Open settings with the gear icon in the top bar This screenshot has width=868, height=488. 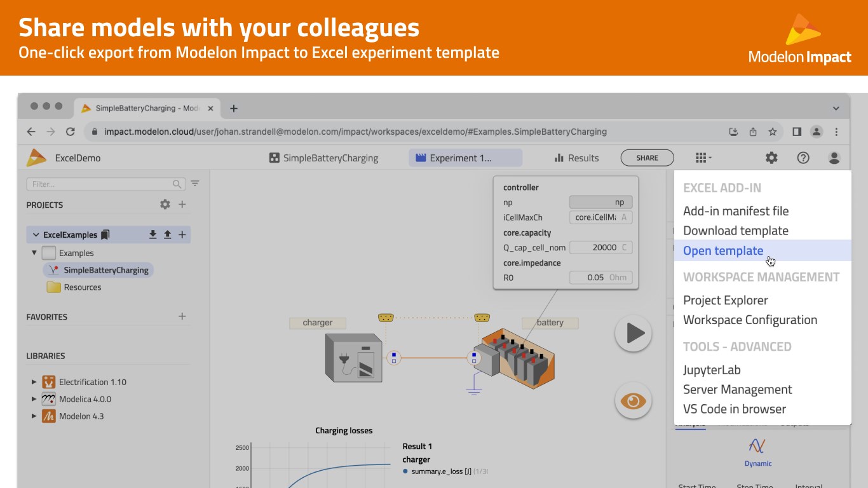(771, 158)
